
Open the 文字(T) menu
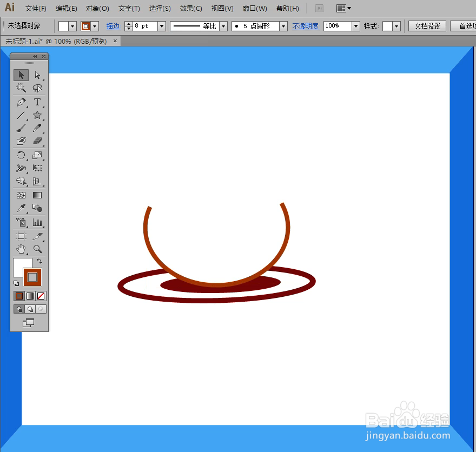pyautogui.click(x=129, y=9)
